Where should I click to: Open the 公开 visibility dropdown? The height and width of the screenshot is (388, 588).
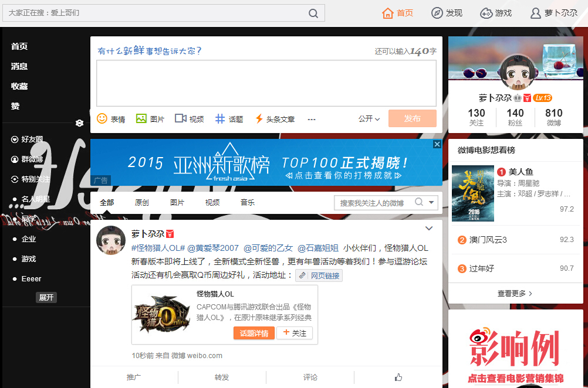pyautogui.click(x=369, y=119)
